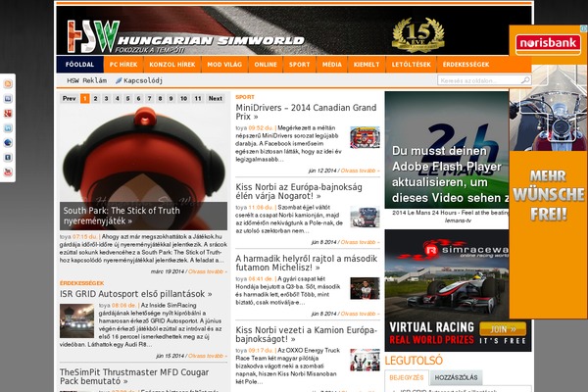The image size is (588, 392).
Task: Click the Google Plus share icon
Action: (8, 114)
